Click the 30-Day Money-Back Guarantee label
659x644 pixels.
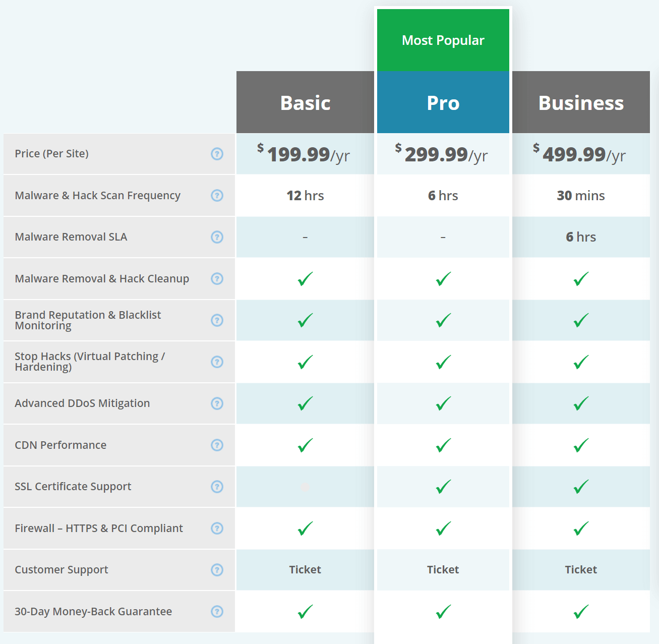point(93,612)
